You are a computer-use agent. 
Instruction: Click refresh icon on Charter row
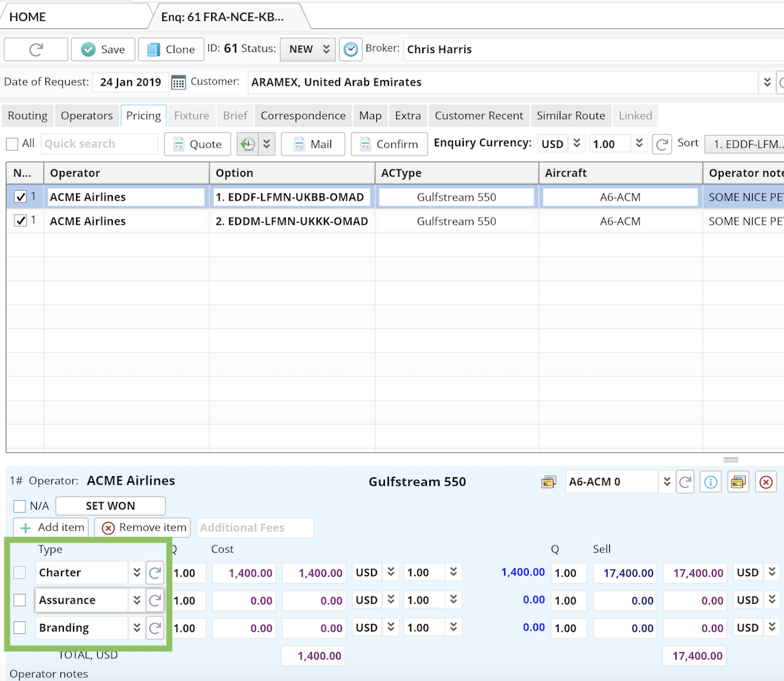155,573
